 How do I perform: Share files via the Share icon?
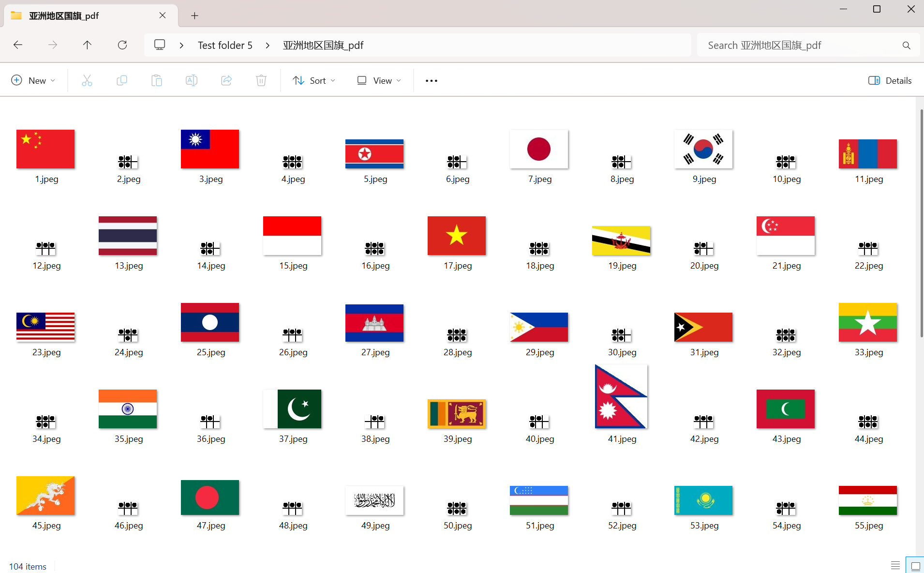226,80
